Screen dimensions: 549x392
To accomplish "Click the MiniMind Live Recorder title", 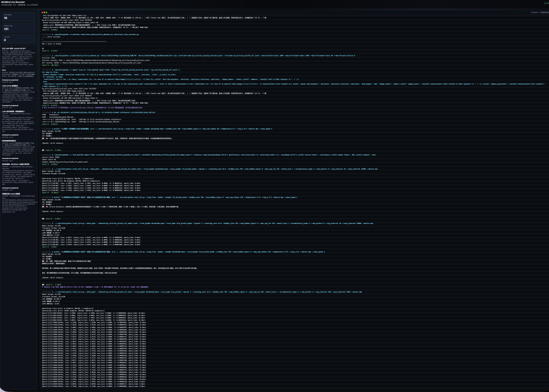I will click(13, 2).
